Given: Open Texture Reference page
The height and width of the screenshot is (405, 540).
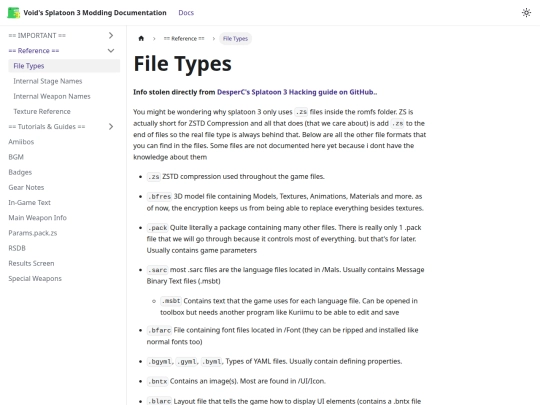Looking at the screenshot, I should (42, 111).
